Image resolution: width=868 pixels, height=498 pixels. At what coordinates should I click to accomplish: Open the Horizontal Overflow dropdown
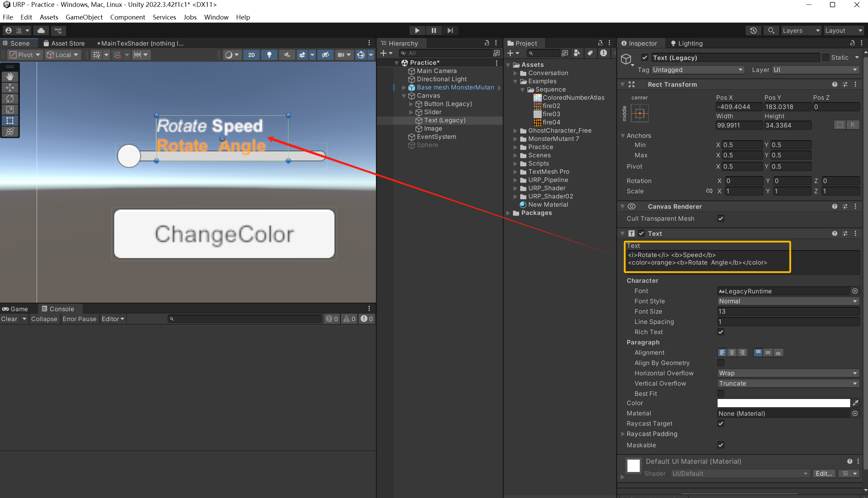click(x=788, y=373)
